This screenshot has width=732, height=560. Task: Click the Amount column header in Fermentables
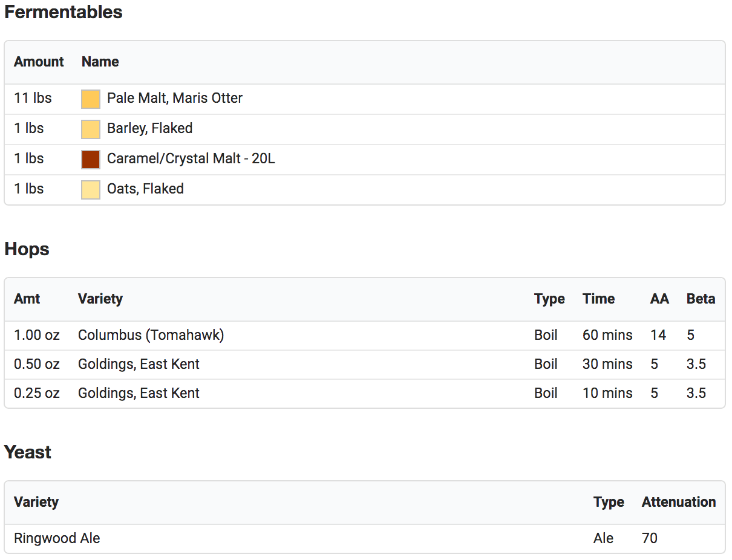39,62
